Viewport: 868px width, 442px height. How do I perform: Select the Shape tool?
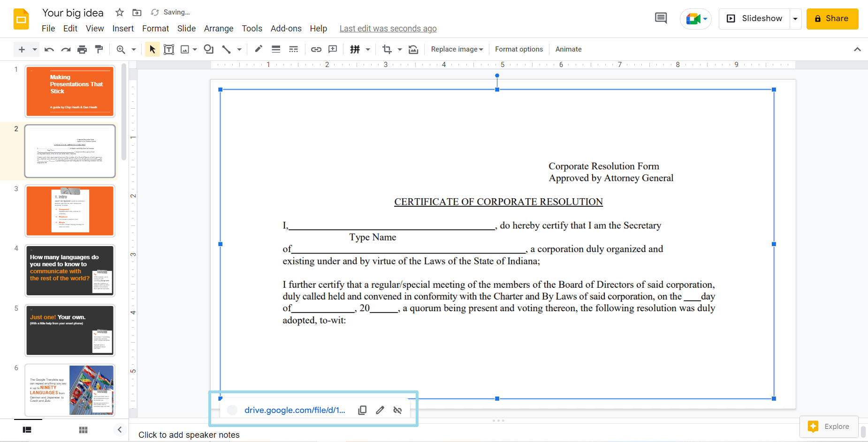(x=208, y=49)
